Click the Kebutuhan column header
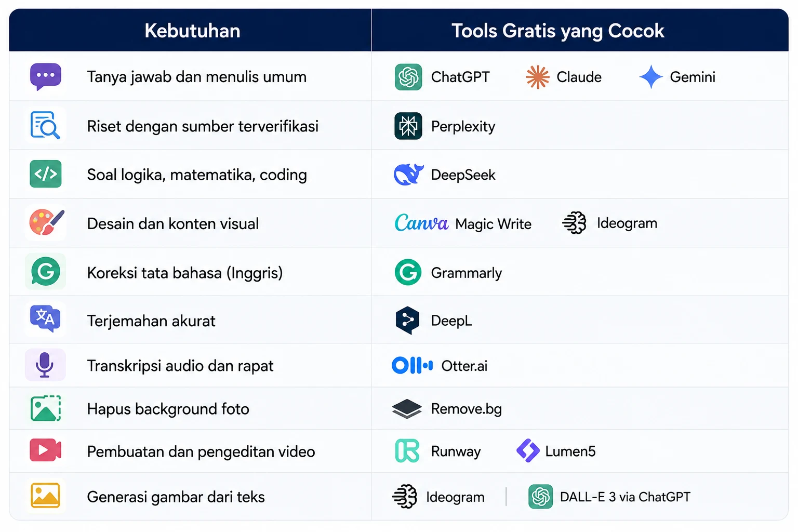Image resolution: width=798 pixels, height=532 pixels. (x=192, y=31)
